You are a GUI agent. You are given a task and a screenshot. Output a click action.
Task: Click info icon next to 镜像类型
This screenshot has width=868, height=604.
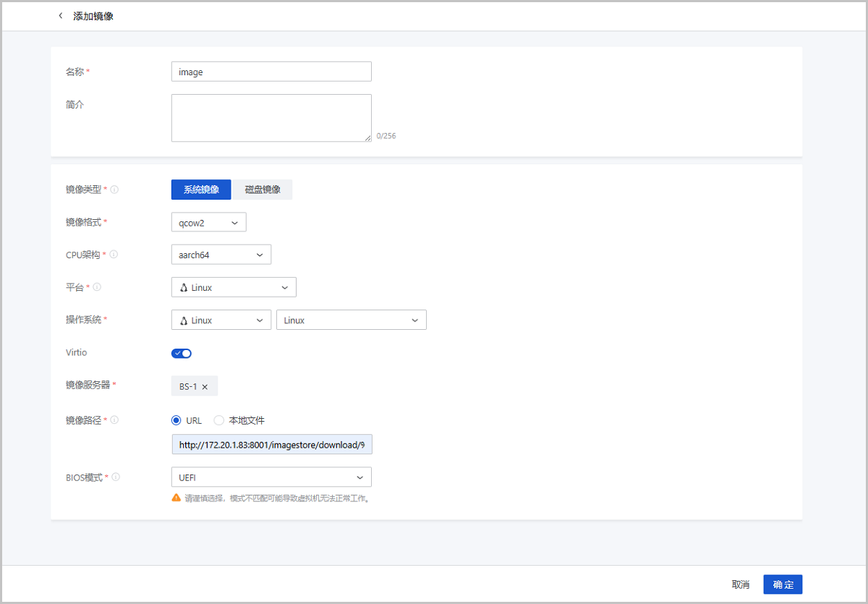(x=114, y=190)
